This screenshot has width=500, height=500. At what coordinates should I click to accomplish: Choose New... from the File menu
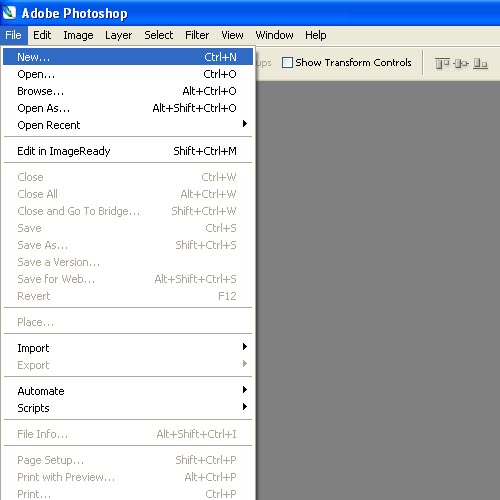click(128, 57)
